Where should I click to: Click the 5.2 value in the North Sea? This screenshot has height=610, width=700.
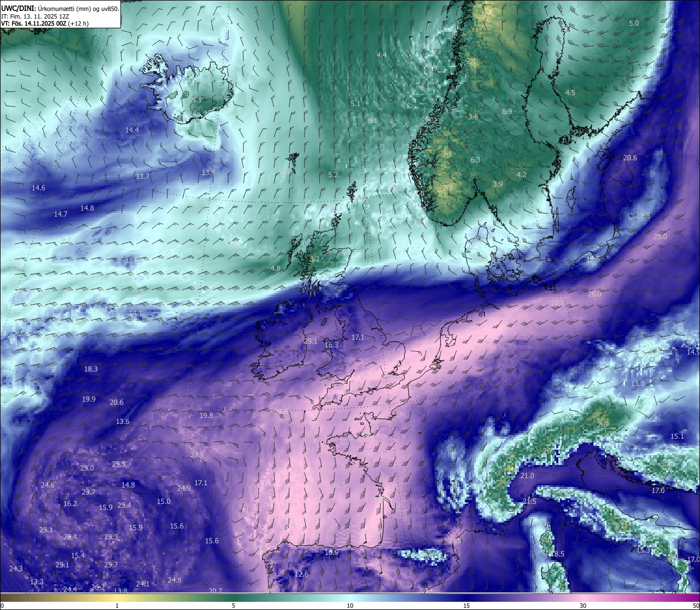click(333, 175)
